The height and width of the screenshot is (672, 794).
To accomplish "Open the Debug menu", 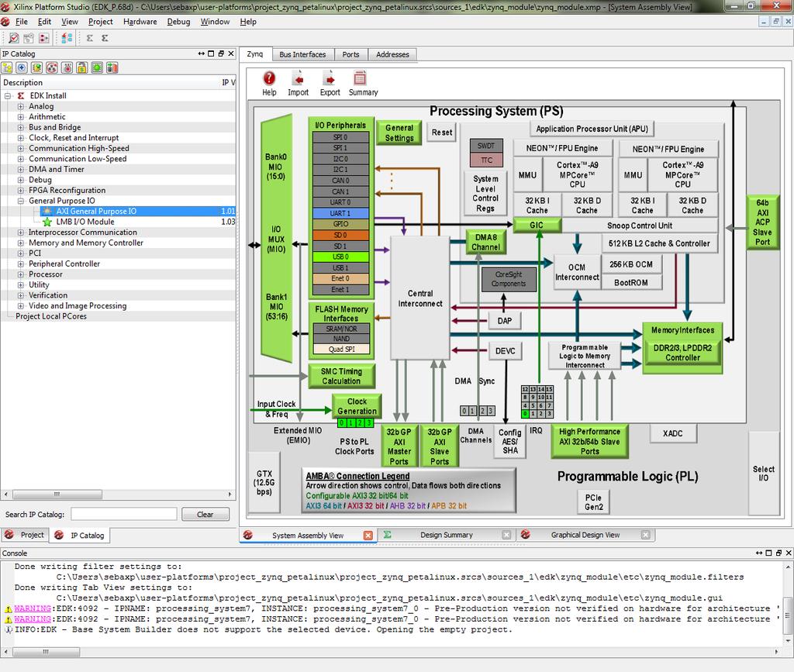I will pyautogui.click(x=178, y=22).
